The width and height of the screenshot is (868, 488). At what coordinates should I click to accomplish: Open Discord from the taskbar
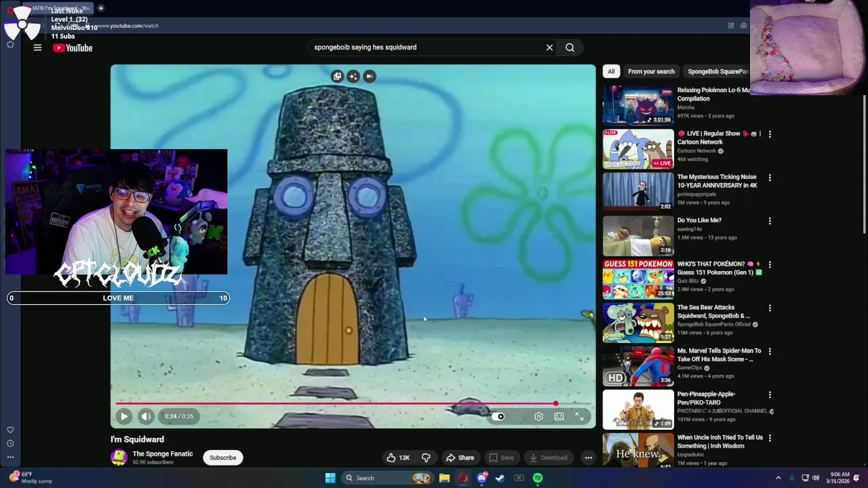click(482, 478)
